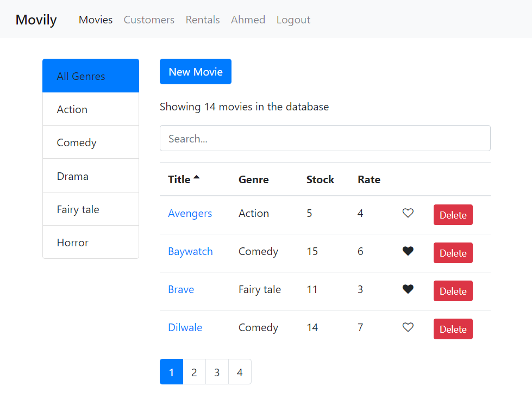Click Baywatch rate value 6
The width and height of the screenshot is (532, 398).
click(x=360, y=251)
